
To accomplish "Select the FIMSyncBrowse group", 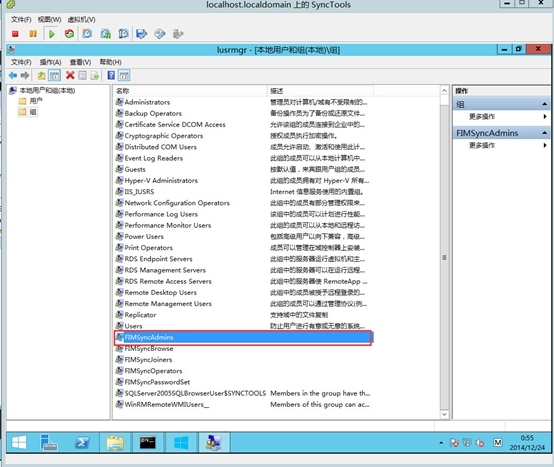I will pyautogui.click(x=149, y=349).
